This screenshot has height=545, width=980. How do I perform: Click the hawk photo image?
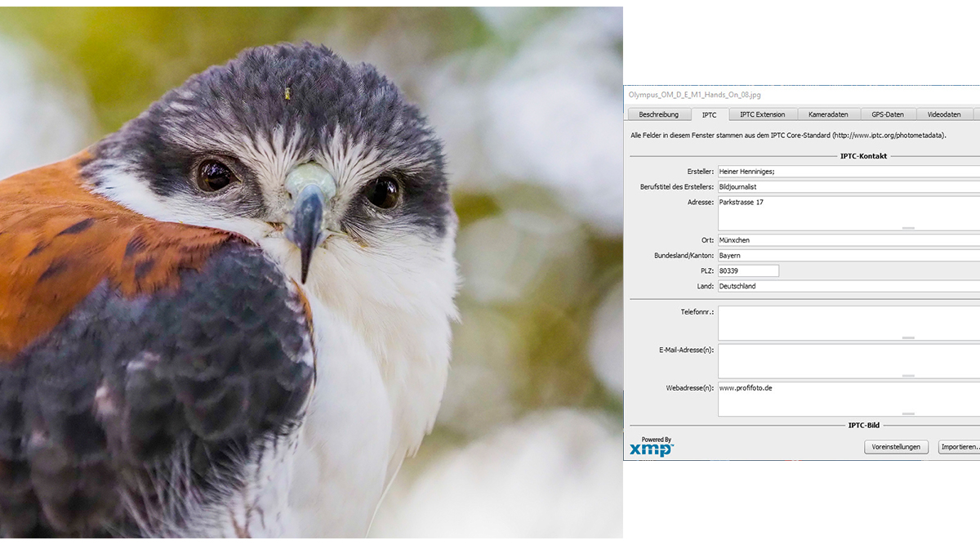(311, 272)
